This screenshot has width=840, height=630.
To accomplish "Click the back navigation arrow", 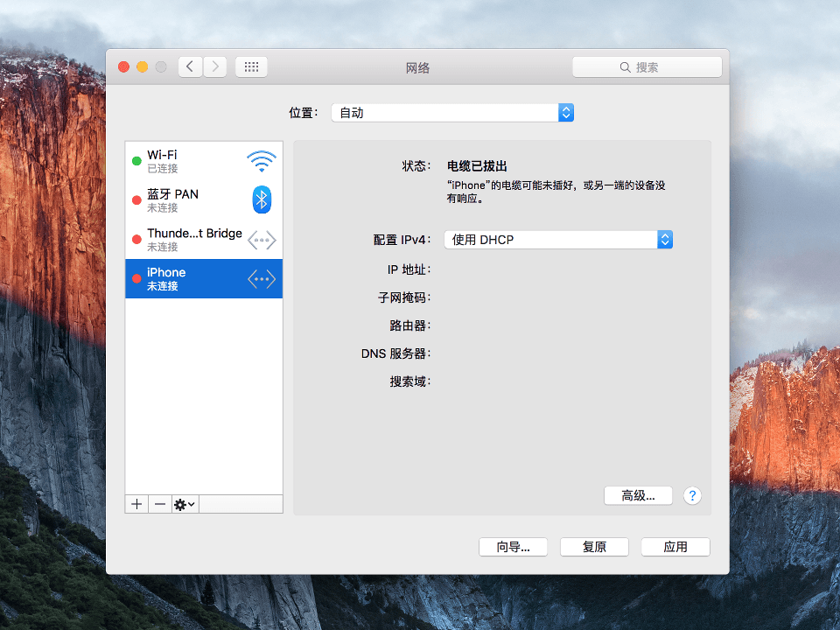I will click(x=190, y=66).
